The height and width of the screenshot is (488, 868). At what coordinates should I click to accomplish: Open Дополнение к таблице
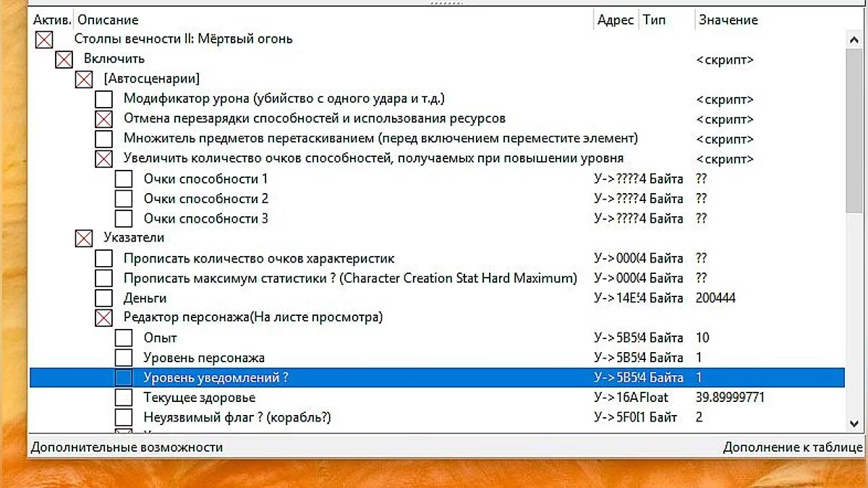click(x=793, y=448)
